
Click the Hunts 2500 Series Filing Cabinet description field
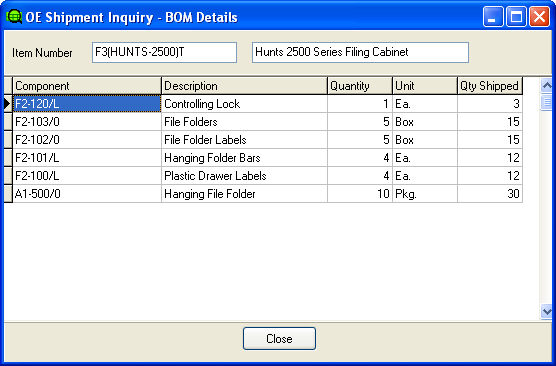(360, 52)
